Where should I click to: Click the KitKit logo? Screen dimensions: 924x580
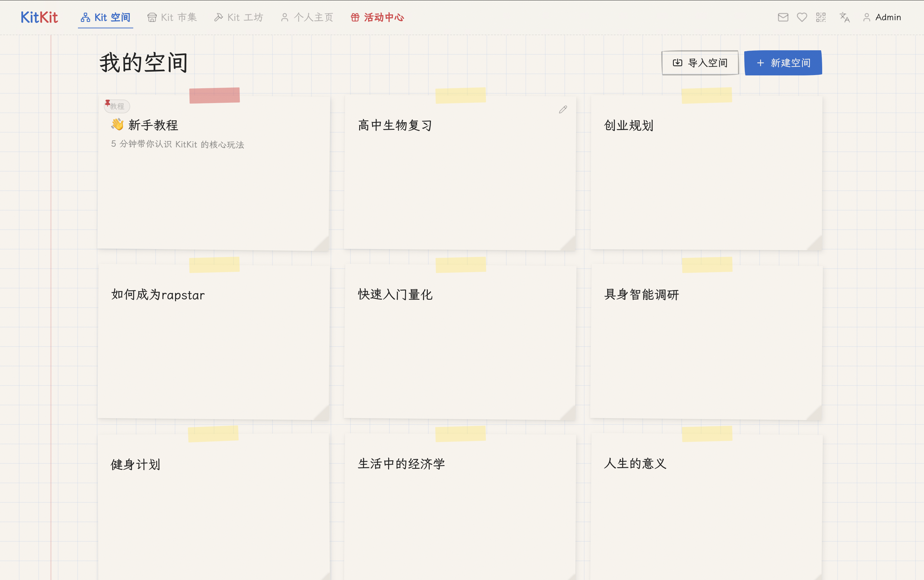point(39,17)
